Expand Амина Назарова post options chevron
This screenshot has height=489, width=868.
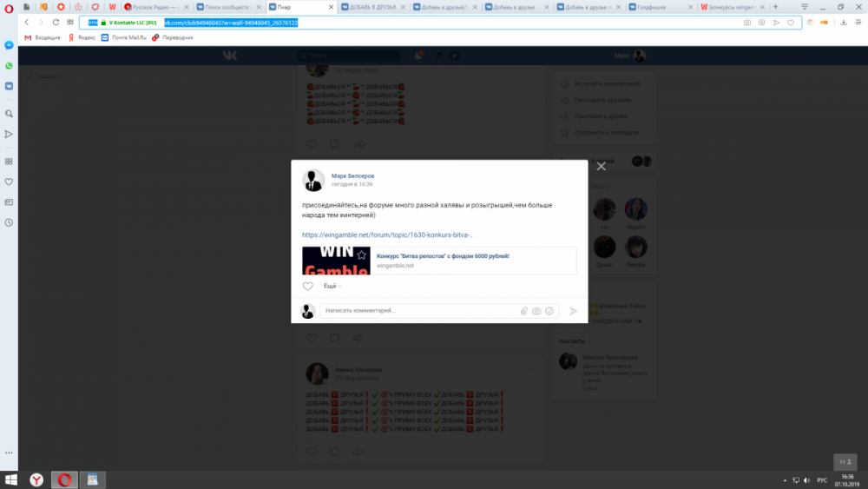532,370
